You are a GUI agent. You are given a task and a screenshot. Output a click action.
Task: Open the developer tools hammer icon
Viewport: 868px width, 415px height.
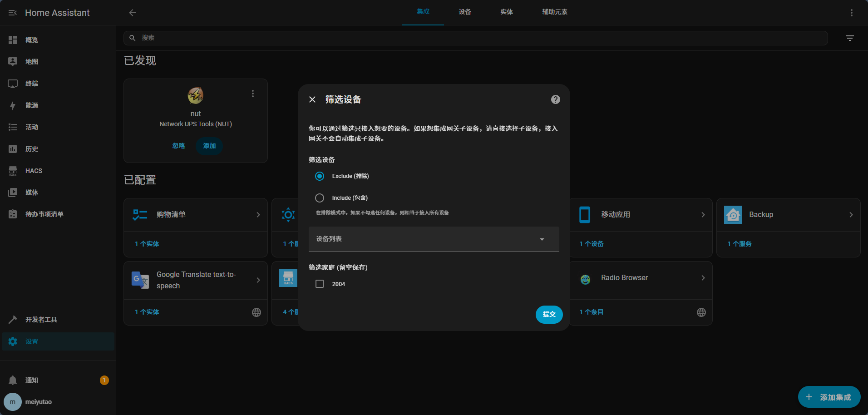coord(13,320)
